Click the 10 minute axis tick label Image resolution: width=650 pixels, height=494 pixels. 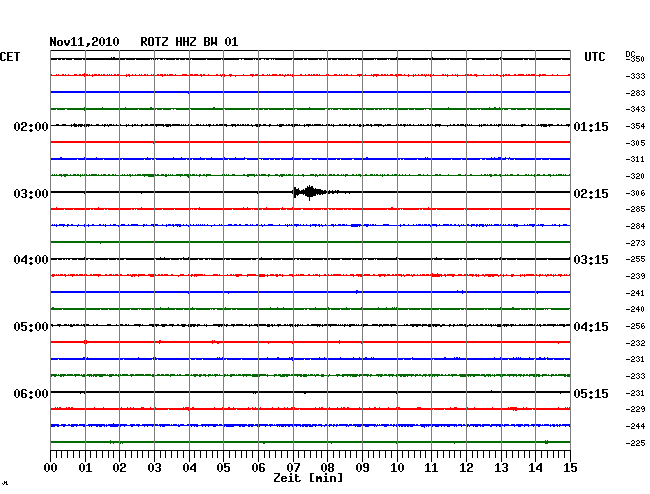397,467
